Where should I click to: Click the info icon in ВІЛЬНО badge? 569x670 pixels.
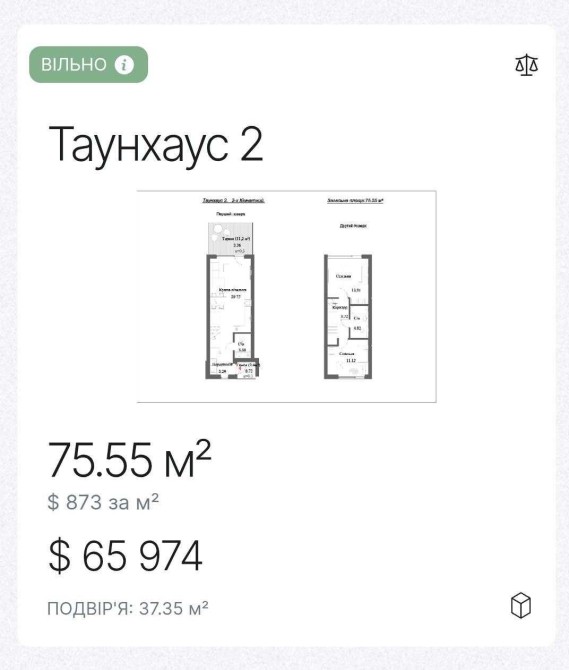[124, 65]
